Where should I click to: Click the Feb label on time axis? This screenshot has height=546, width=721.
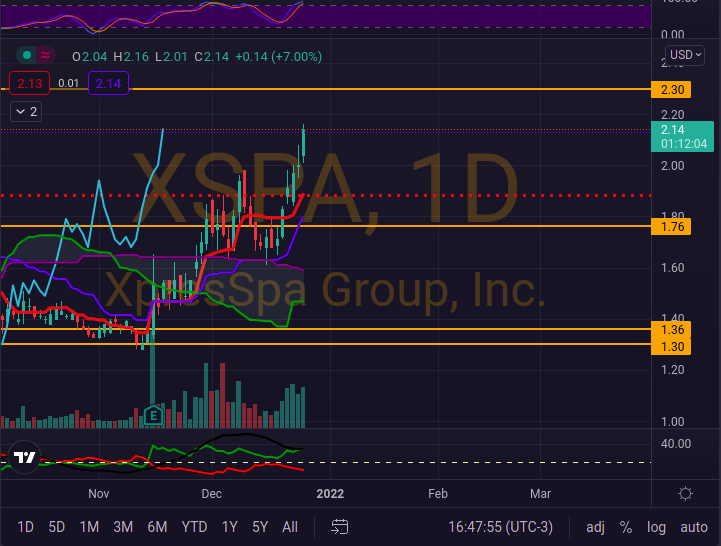coord(438,494)
